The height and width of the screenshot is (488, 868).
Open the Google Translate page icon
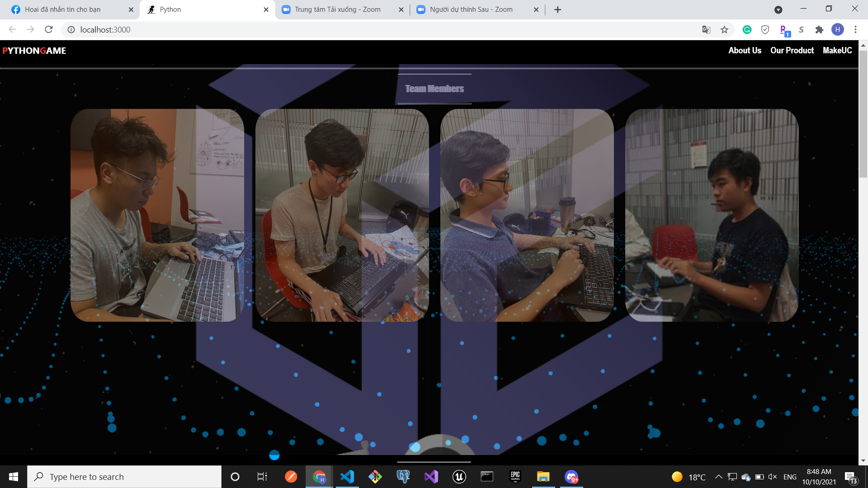tap(706, 30)
